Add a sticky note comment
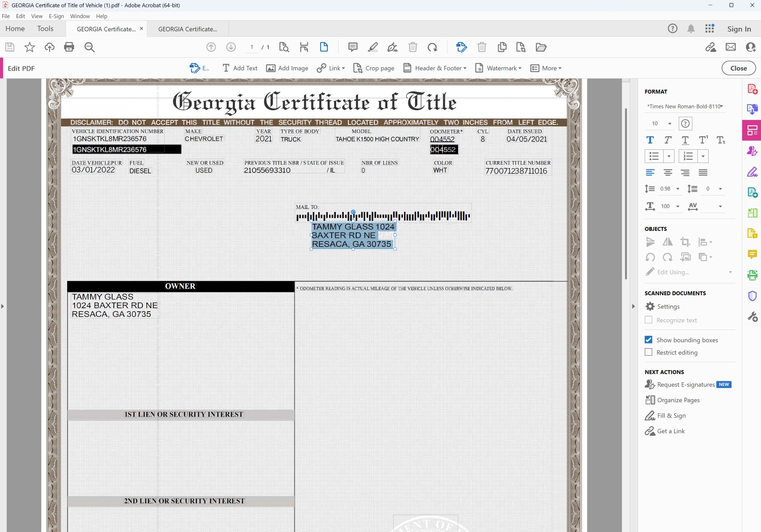 353,47
